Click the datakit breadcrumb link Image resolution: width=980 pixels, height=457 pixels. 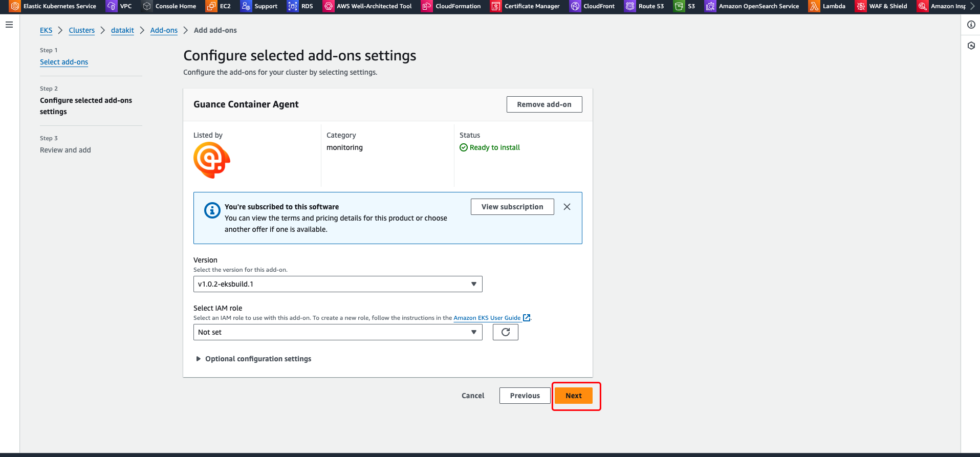(x=122, y=30)
